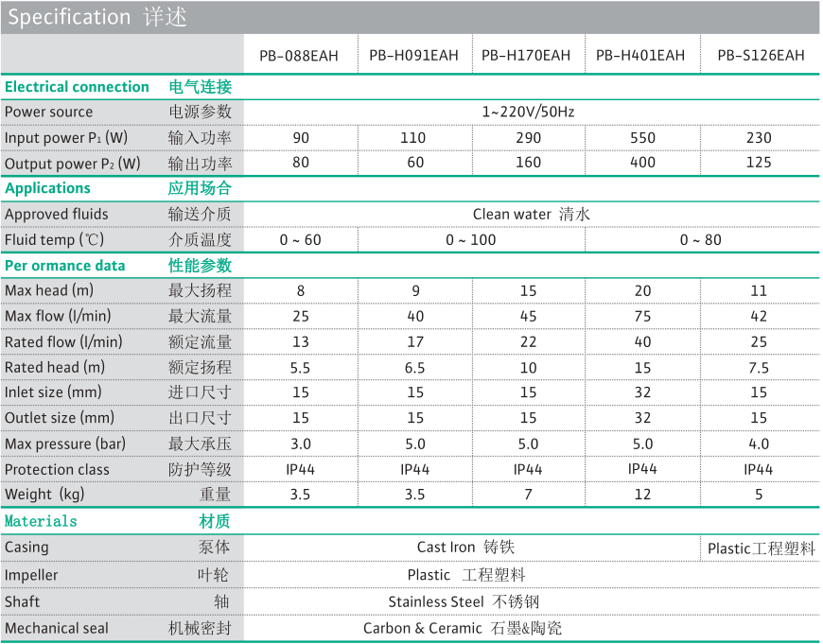
Task: Click the Fluid temp 0 ~ 100 cell
Action: 471,240
